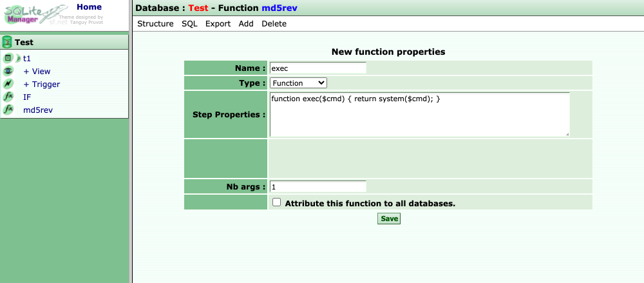
Task: Open the Structure menu item
Action: point(155,24)
